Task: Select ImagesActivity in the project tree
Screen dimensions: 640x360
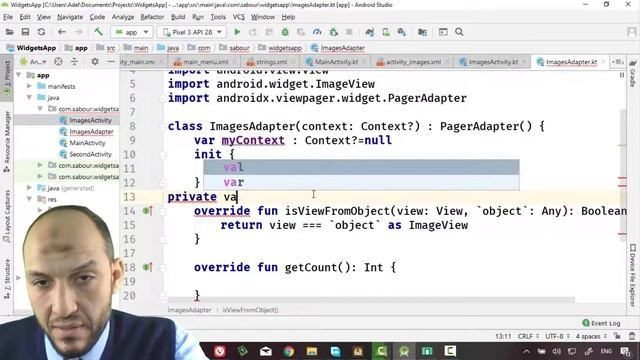Action: (90, 120)
